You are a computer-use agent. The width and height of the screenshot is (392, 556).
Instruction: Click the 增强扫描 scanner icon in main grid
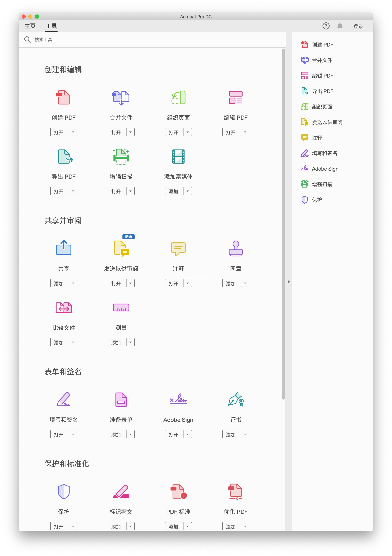point(121,156)
